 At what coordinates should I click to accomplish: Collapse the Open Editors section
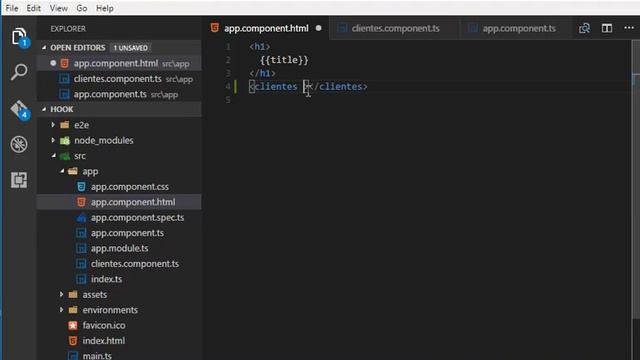coord(44,48)
